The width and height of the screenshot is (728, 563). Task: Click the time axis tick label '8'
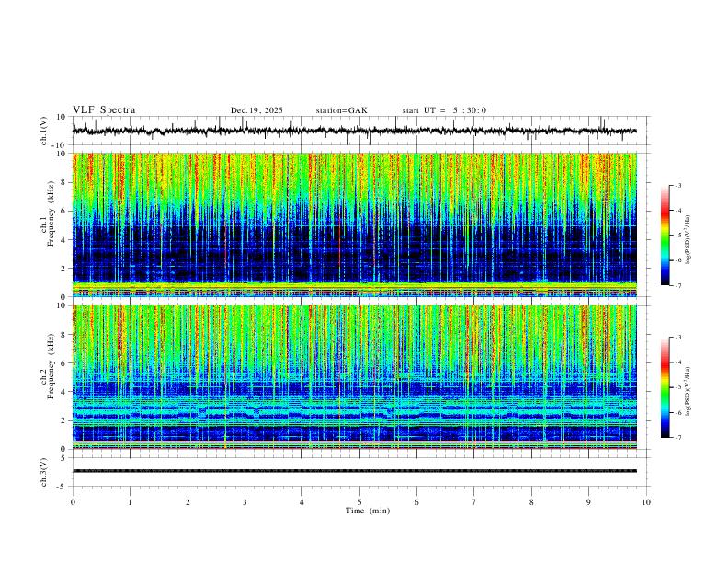click(x=531, y=502)
